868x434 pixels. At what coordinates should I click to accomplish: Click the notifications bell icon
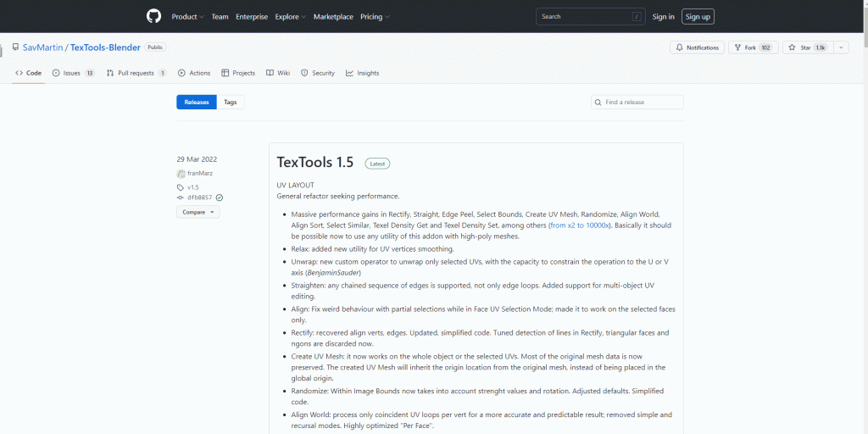coord(679,48)
